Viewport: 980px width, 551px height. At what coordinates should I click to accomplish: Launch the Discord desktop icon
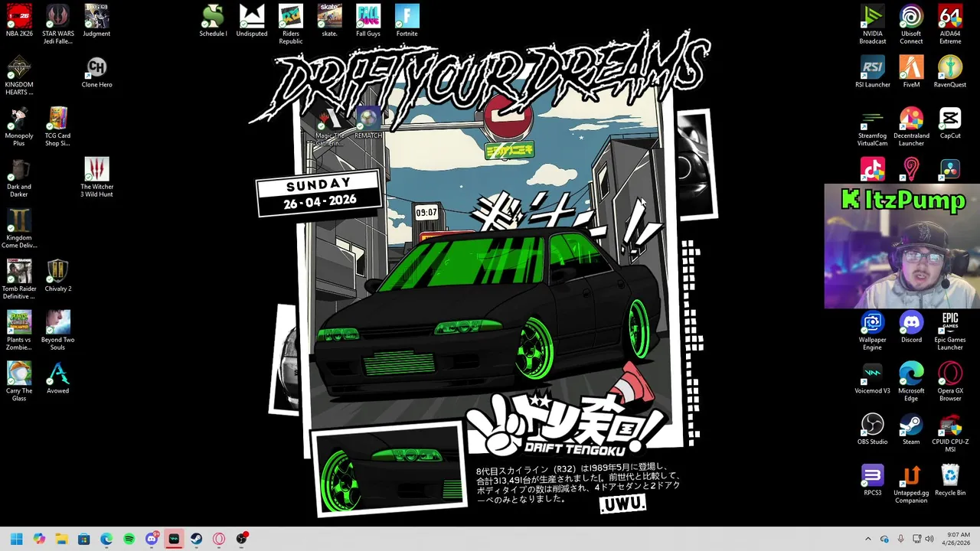pos(911,328)
